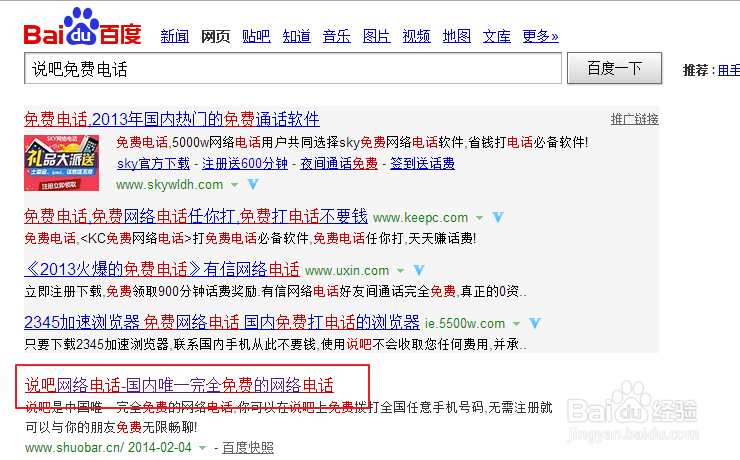
Task: Open the 知道 tab
Action: [296, 36]
